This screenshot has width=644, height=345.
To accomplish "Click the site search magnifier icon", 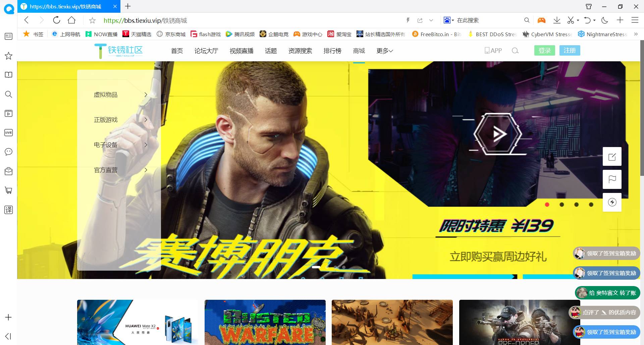I will (x=515, y=51).
